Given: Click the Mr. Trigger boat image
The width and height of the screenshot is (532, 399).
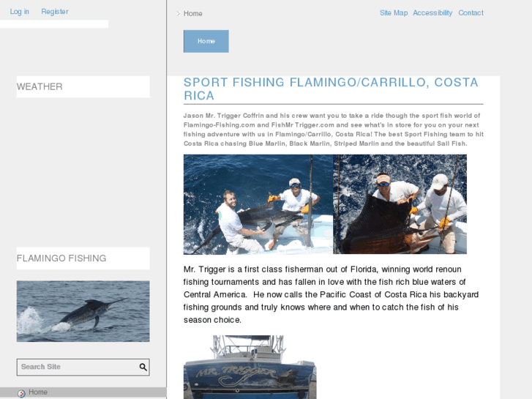Looking at the screenshot, I should [x=250, y=367].
